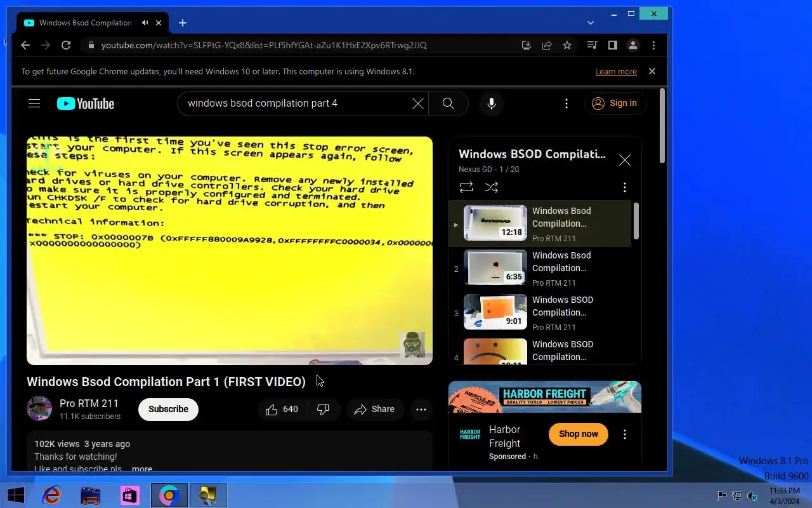Click Shop now on Harbor Freight ad

coord(578,434)
